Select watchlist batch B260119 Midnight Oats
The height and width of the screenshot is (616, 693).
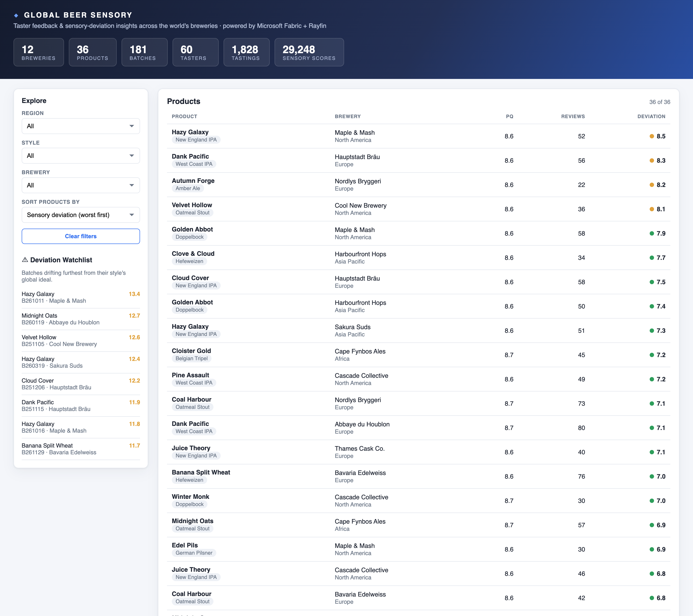[x=81, y=319]
